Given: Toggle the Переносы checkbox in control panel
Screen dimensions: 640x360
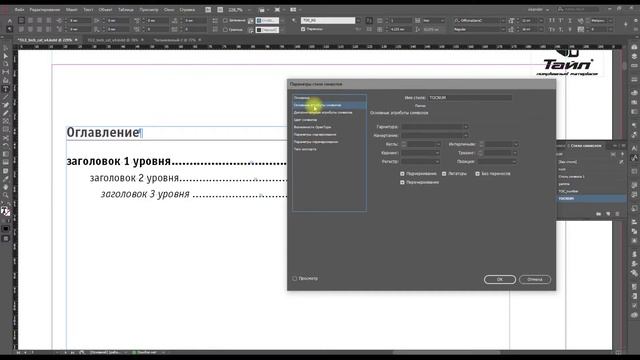Looking at the screenshot, I should point(303,29).
